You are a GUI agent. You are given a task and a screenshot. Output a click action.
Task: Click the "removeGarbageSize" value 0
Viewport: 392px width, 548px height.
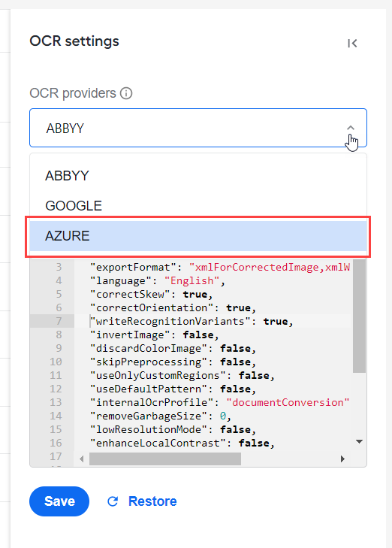pos(223,416)
